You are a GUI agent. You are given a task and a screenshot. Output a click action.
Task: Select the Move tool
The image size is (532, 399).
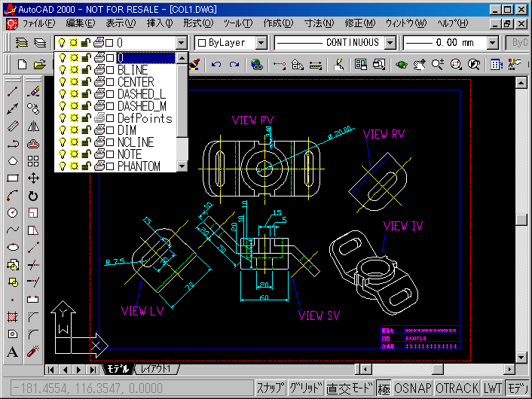[x=33, y=178]
